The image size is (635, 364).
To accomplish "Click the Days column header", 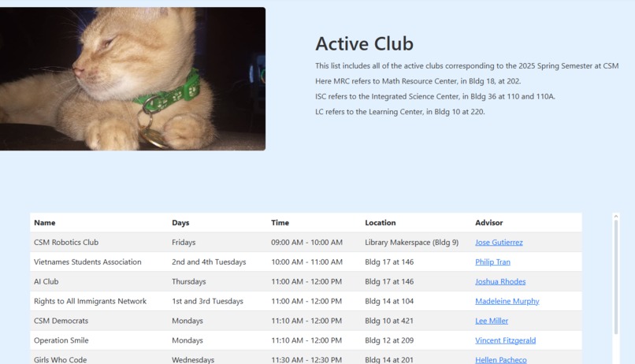I will click(180, 223).
